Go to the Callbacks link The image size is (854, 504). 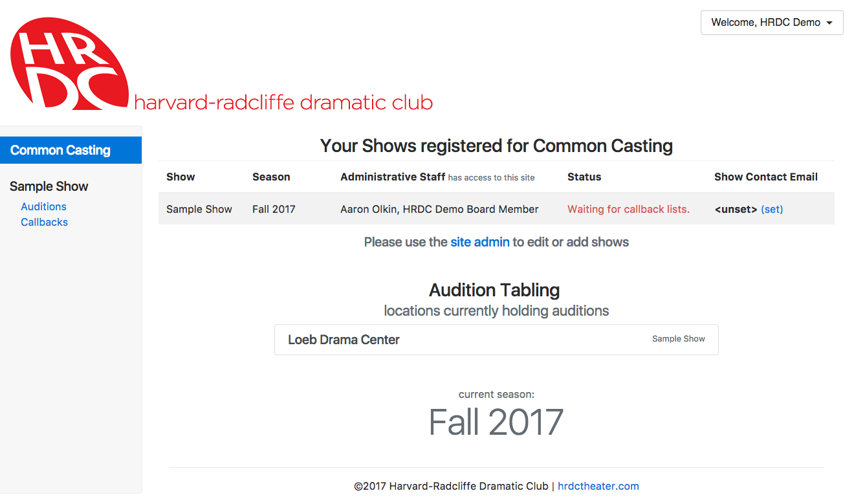pyautogui.click(x=44, y=222)
